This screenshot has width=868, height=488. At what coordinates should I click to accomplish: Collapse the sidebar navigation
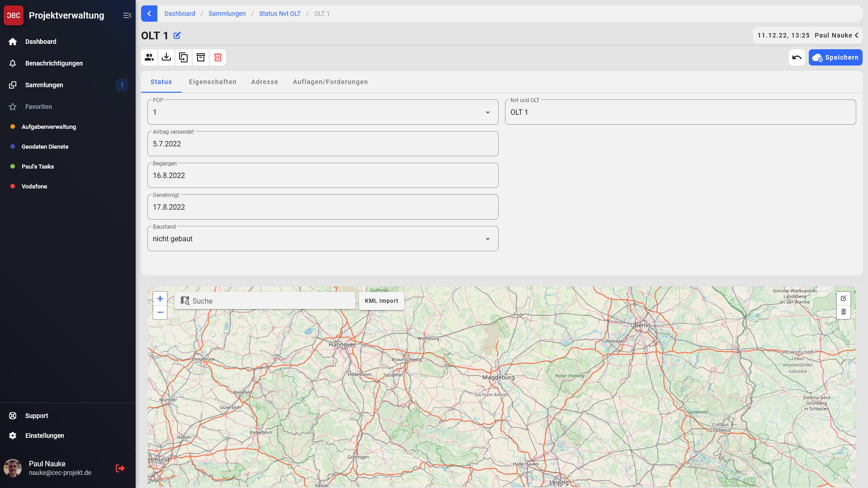[127, 15]
